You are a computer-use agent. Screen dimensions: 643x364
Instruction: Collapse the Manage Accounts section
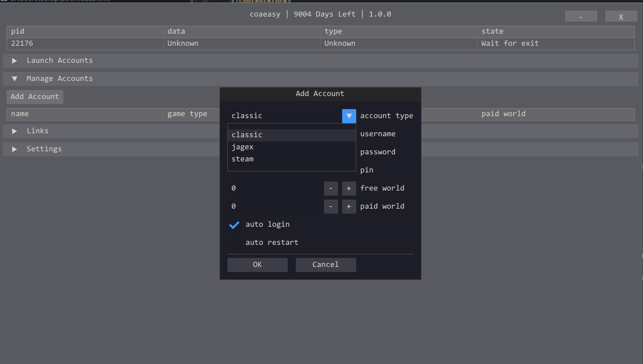coord(320,78)
